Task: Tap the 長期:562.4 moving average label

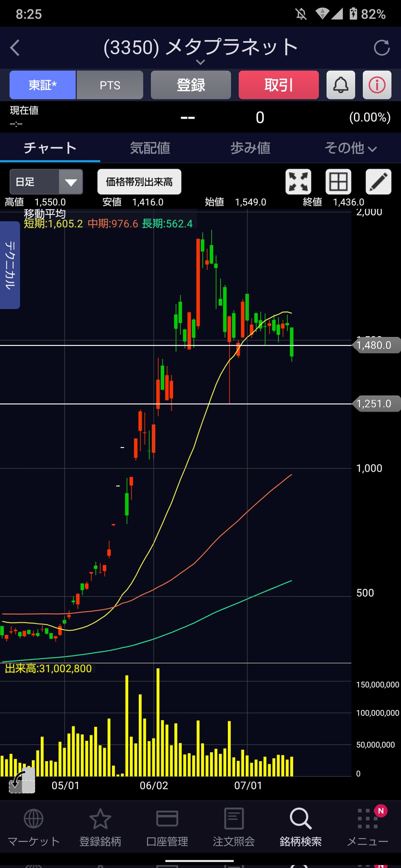Action: pyautogui.click(x=167, y=224)
